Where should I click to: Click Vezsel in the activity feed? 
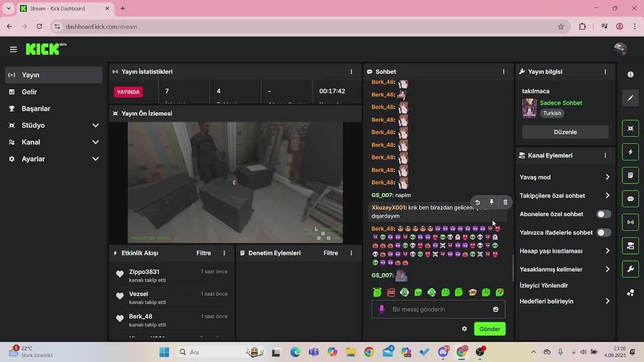(138, 294)
